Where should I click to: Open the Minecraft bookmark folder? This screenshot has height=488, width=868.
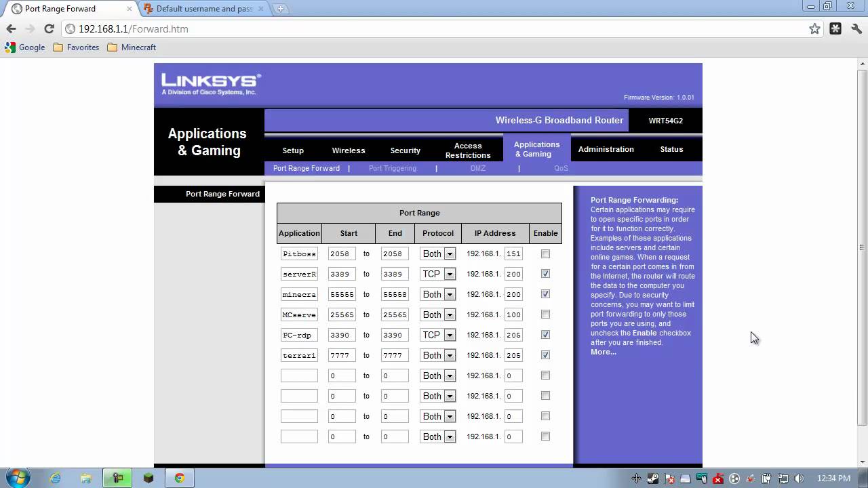point(132,47)
